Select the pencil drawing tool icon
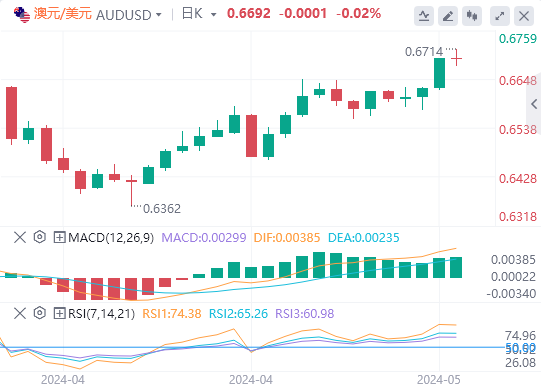The width and height of the screenshot is (541, 392). point(448,16)
